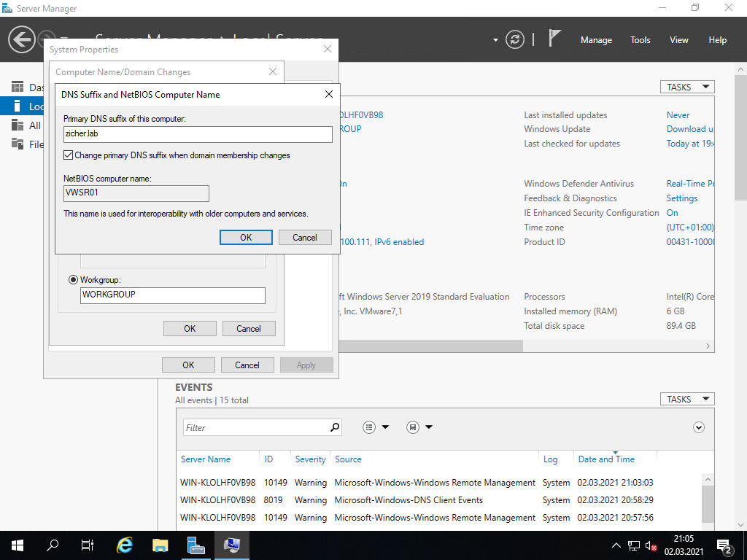Screen dimensions: 747x560
Task: Expand the Events TASKS dropdown
Action: tap(686, 399)
